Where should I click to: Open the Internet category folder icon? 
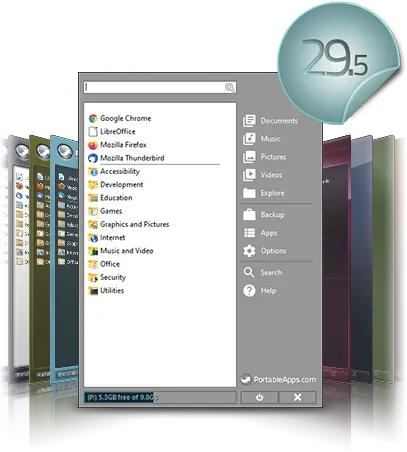tap(93, 238)
